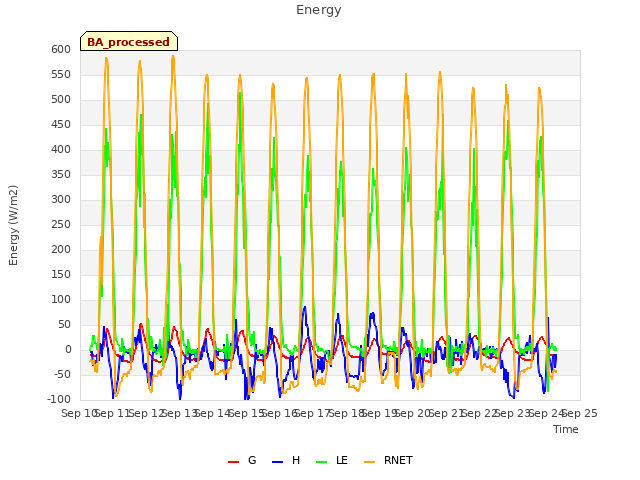The width and height of the screenshot is (640, 480).
Task: Click the 250 y-axis tick label
Action: (x=61, y=224)
